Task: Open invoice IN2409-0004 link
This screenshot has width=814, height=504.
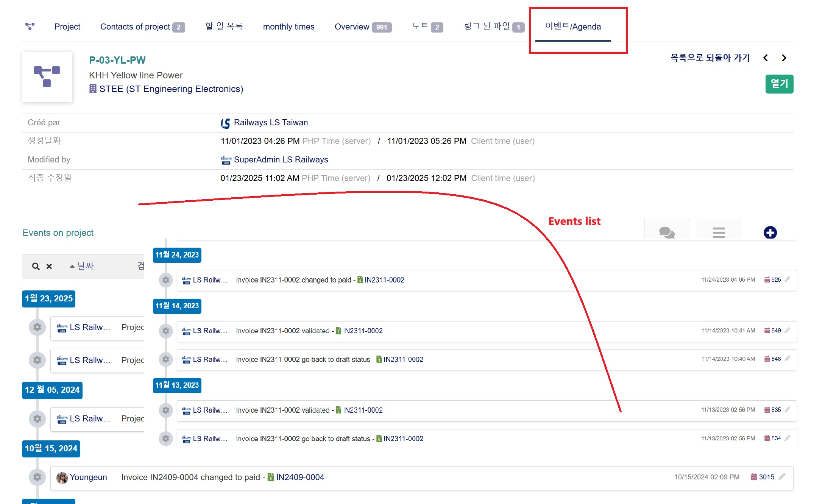Action: click(300, 477)
